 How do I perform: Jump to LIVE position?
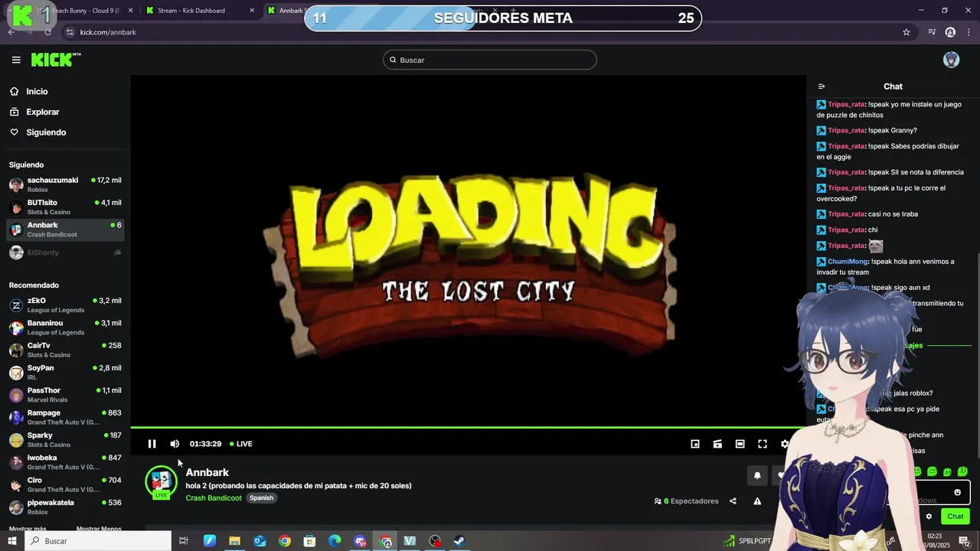tap(240, 444)
